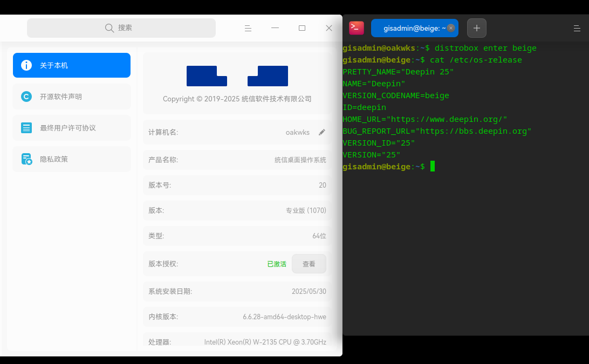Click the cat /etc/os-release command line
This screenshot has height=364, width=589.
[433, 60]
